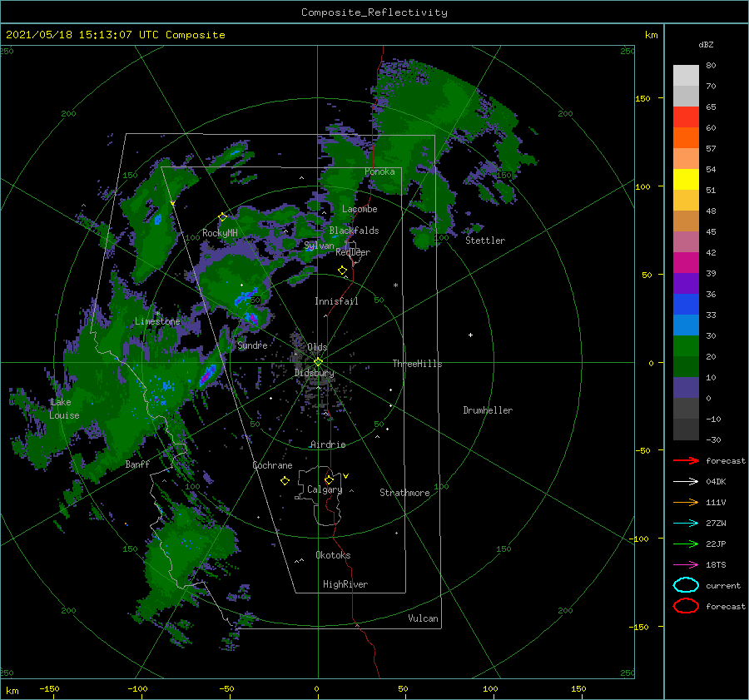Click the red 60–65 dBZ swatch
This screenshot has height=700, width=749.
click(686, 117)
